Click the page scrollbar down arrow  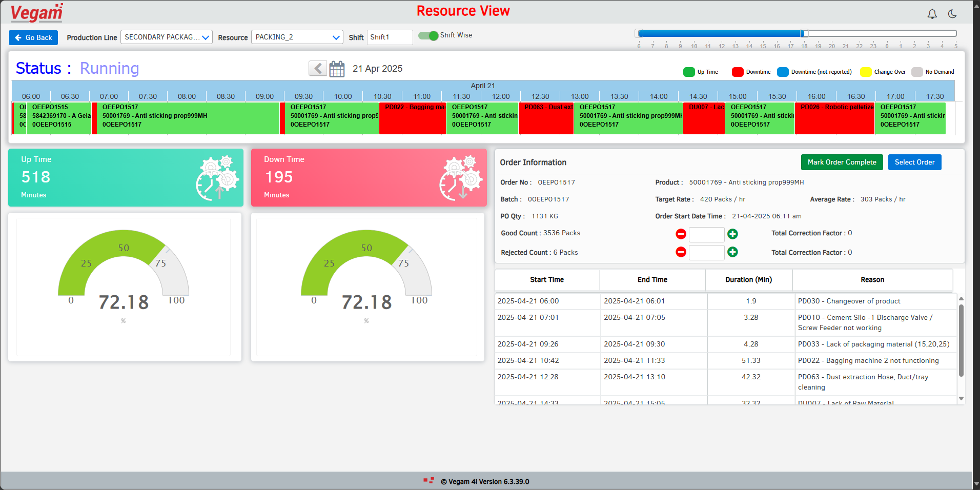click(976, 483)
